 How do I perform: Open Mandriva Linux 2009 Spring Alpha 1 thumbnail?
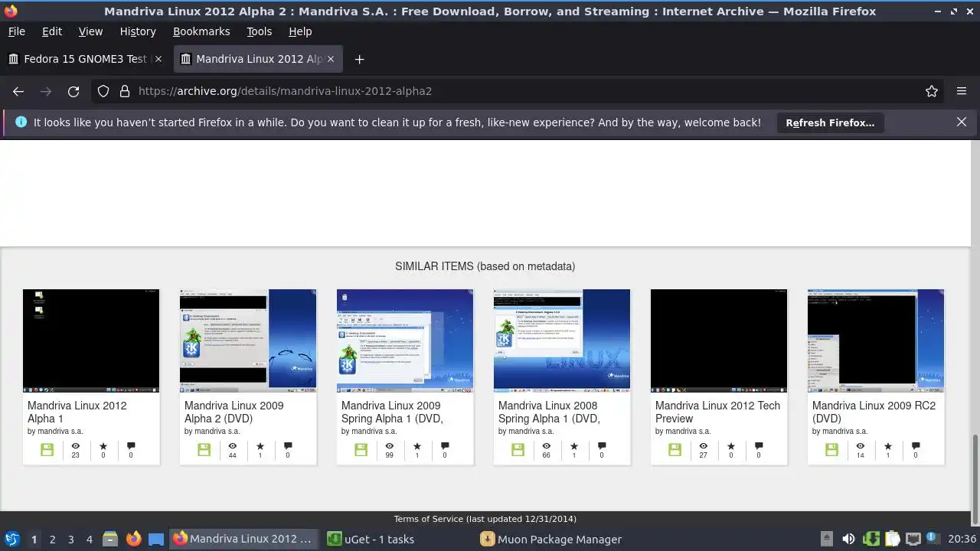tap(405, 341)
